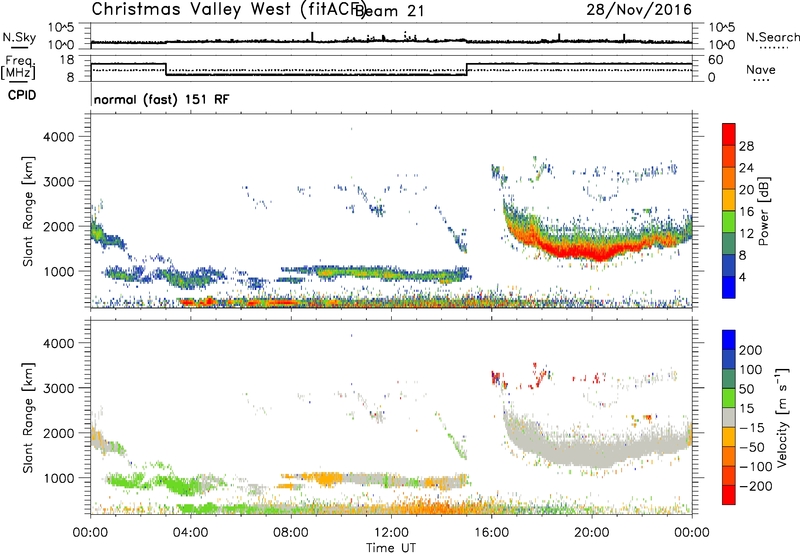The width and height of the screenshot is (800, 554).
Task: Click the CPID label
Action: point(22,95)
